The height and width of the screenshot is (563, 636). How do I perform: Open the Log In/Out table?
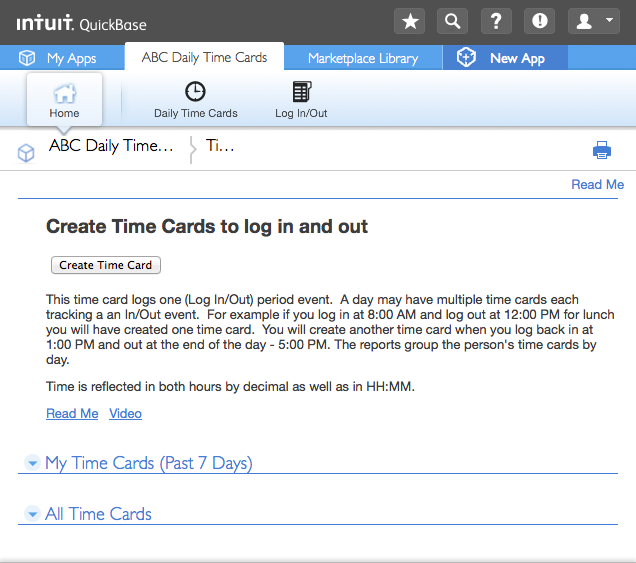pos(301,100)
